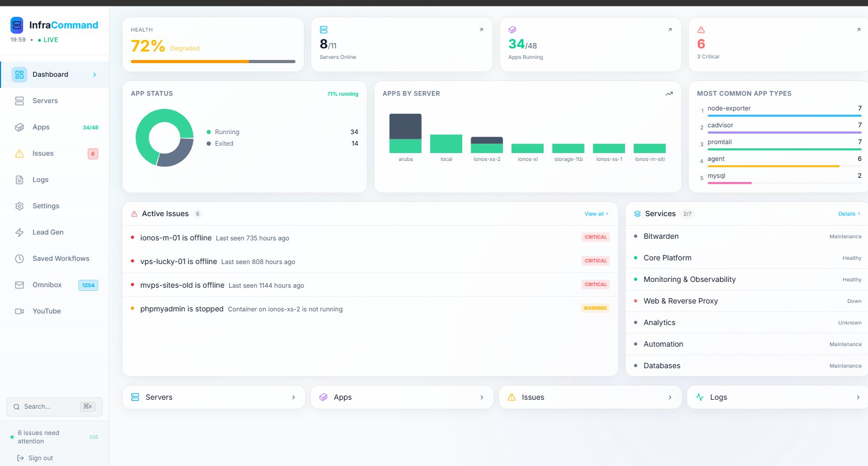This screenshot has height=466, width=868.
Task: Open Critical issues card via arrow icon
Action: (859, 29)
